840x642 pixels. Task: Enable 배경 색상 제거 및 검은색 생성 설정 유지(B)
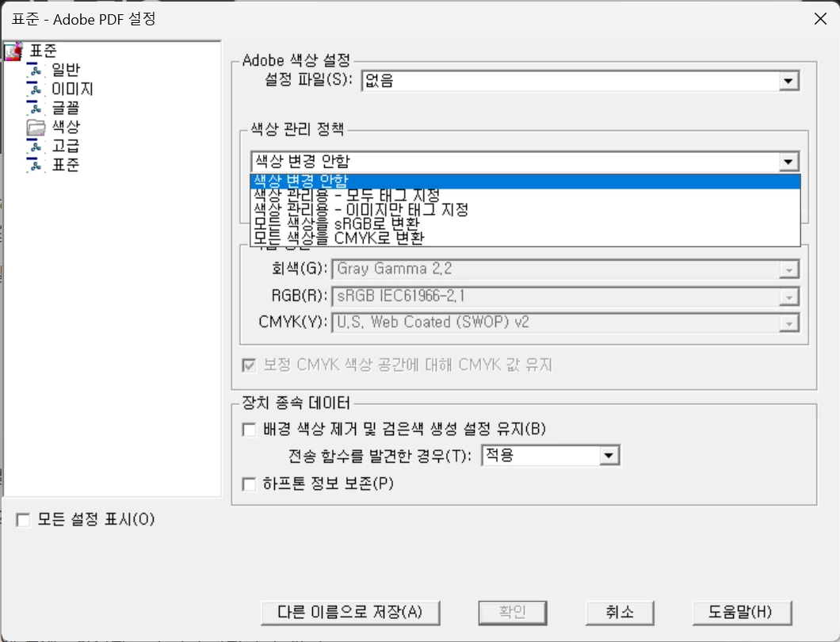point(249,430)
